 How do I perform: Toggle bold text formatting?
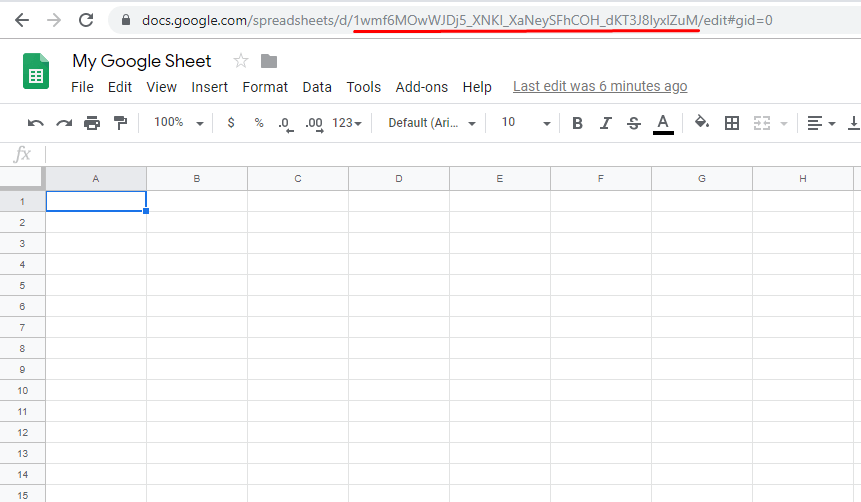[577, 123]
